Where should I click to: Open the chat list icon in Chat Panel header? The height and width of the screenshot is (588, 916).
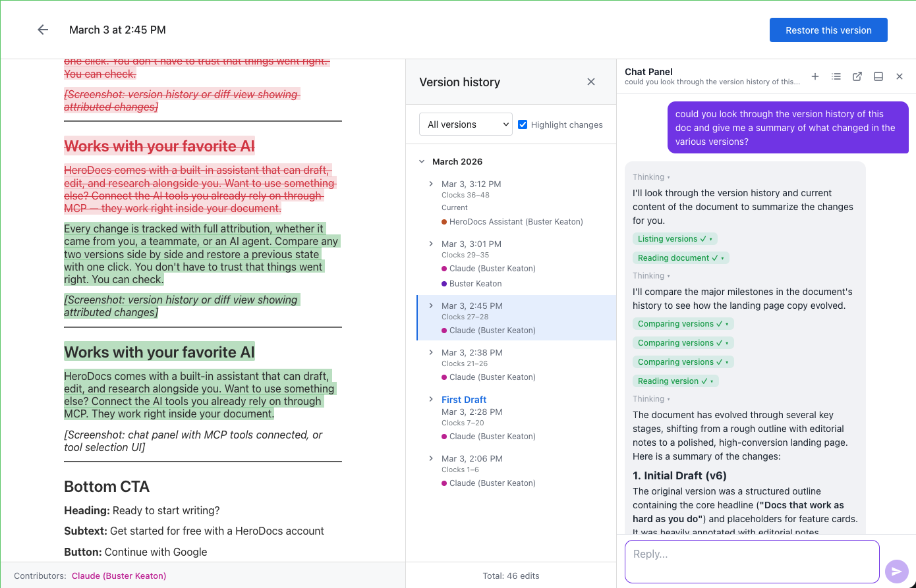click(836, 76)
